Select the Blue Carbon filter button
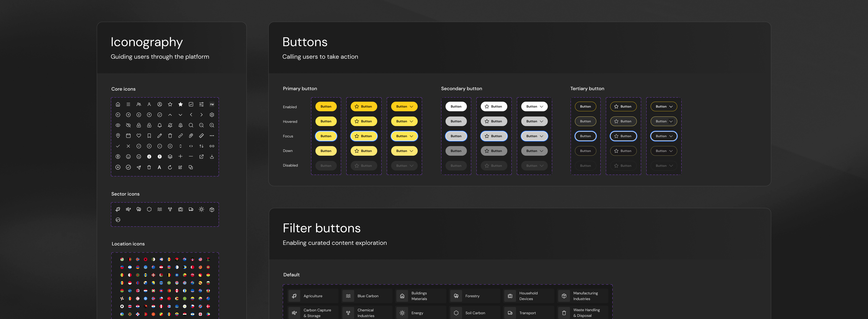This screenshot has height=319, width=868. (367, 296)
